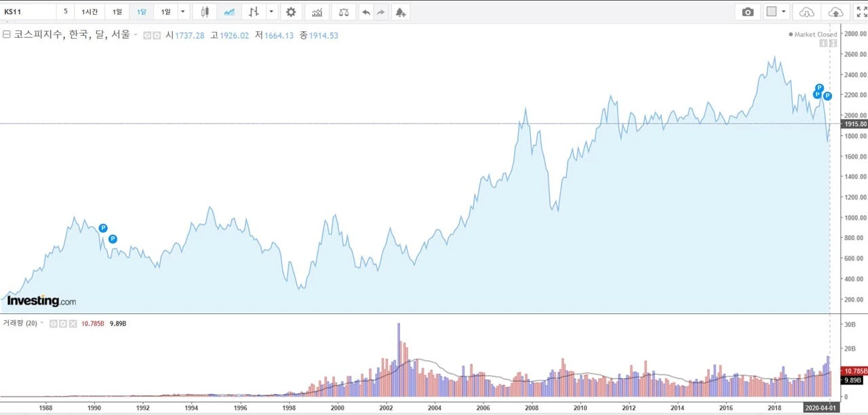Select the bar chart style icon

click(x=254, y=12)
